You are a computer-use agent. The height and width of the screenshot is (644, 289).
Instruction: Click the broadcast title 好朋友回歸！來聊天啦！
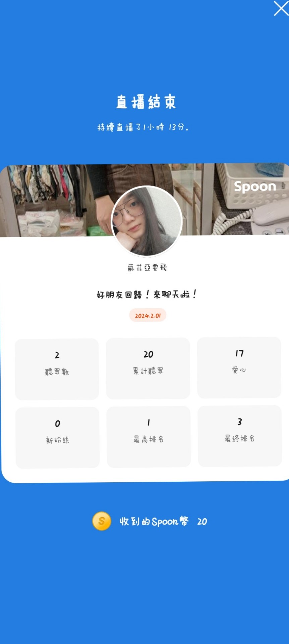[147, 294]
